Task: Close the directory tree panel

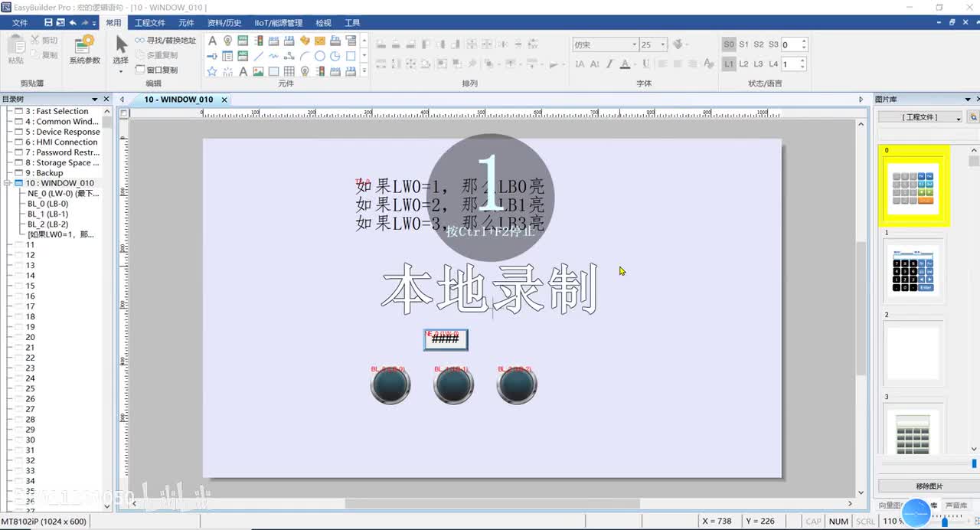Action: [x=106, y=99]
